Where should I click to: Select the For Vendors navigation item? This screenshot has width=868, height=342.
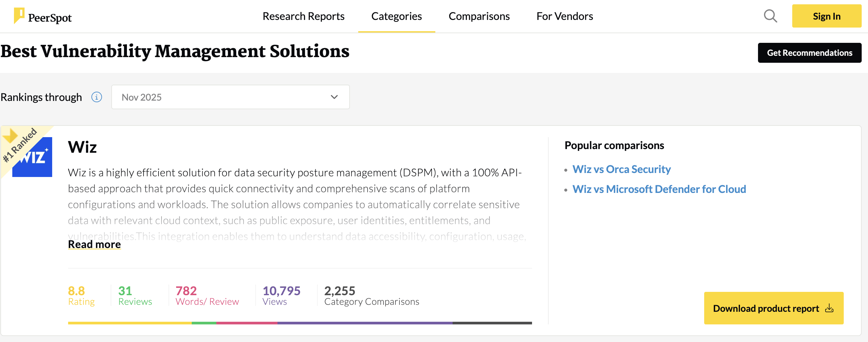coord(564,16)
